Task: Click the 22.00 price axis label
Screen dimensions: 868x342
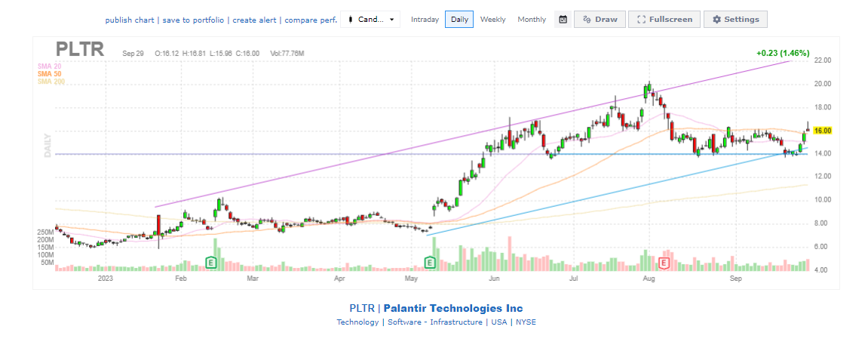Action: (824, 60)
